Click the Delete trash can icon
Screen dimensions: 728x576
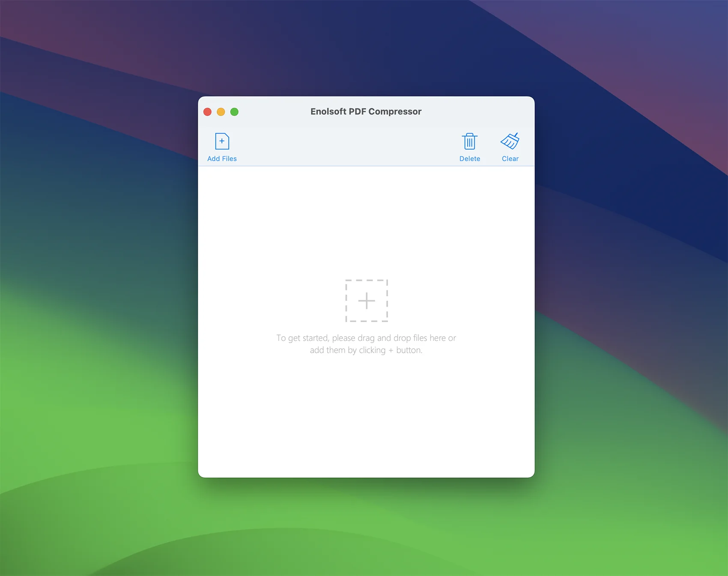point(469,141)
